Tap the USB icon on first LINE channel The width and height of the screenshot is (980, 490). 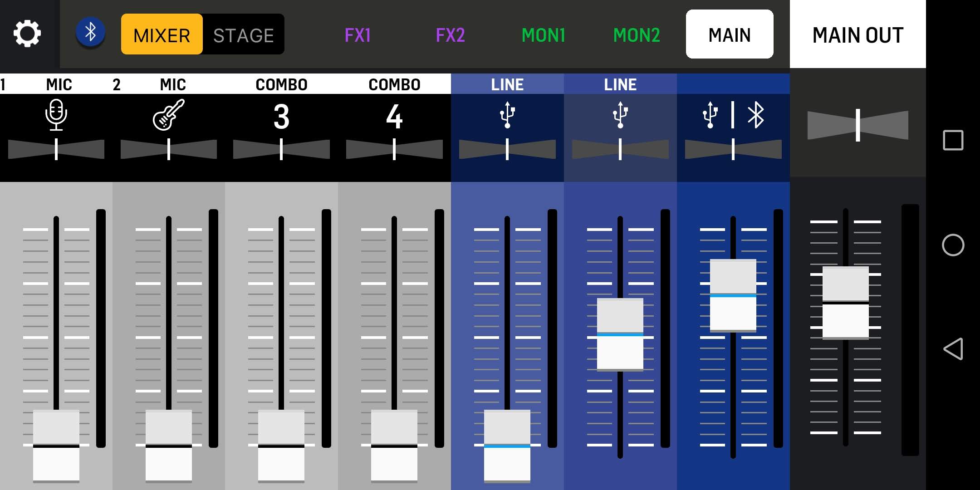507,115
